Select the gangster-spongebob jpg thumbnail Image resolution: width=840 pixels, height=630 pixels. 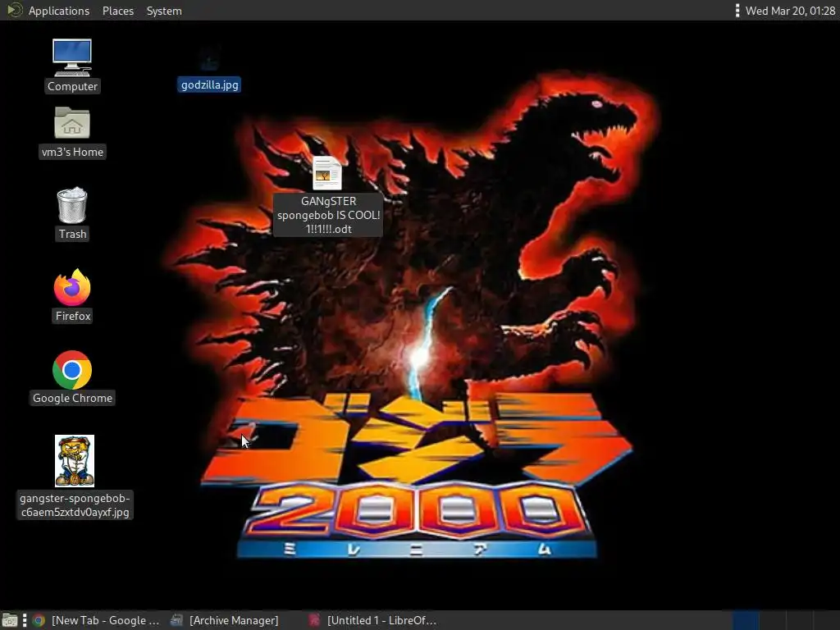[x=75, y=461]
